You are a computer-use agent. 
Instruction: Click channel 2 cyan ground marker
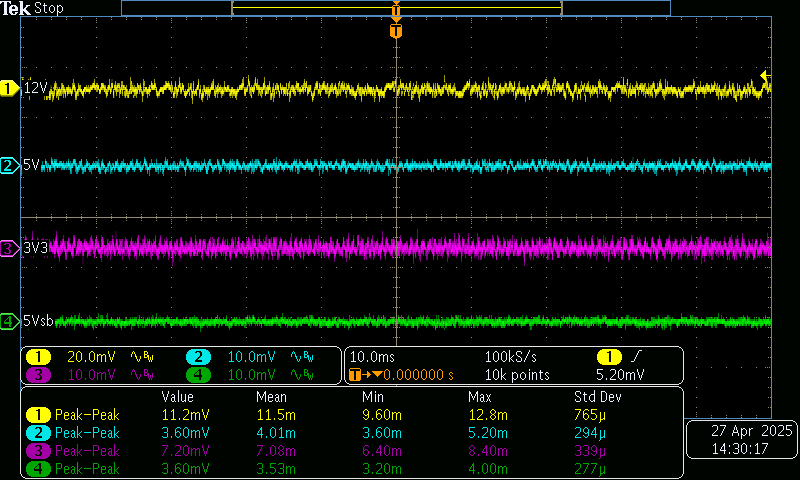tap(9, 166)
